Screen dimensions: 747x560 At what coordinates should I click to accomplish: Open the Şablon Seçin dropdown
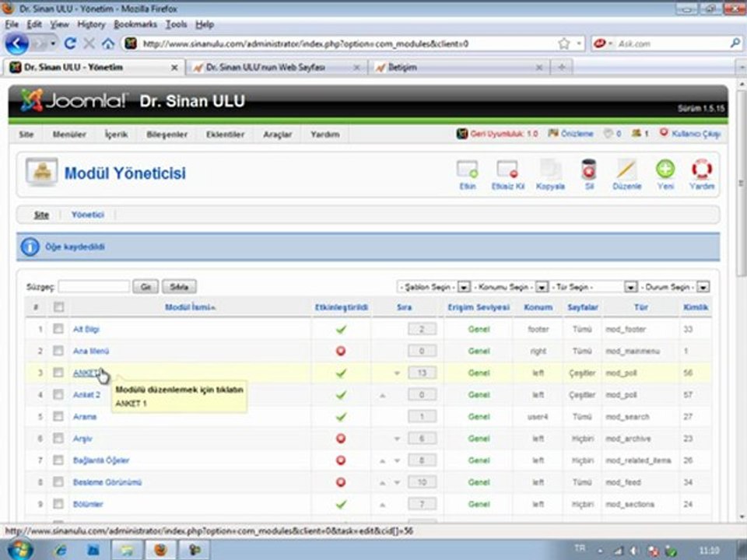pos(434,287)
